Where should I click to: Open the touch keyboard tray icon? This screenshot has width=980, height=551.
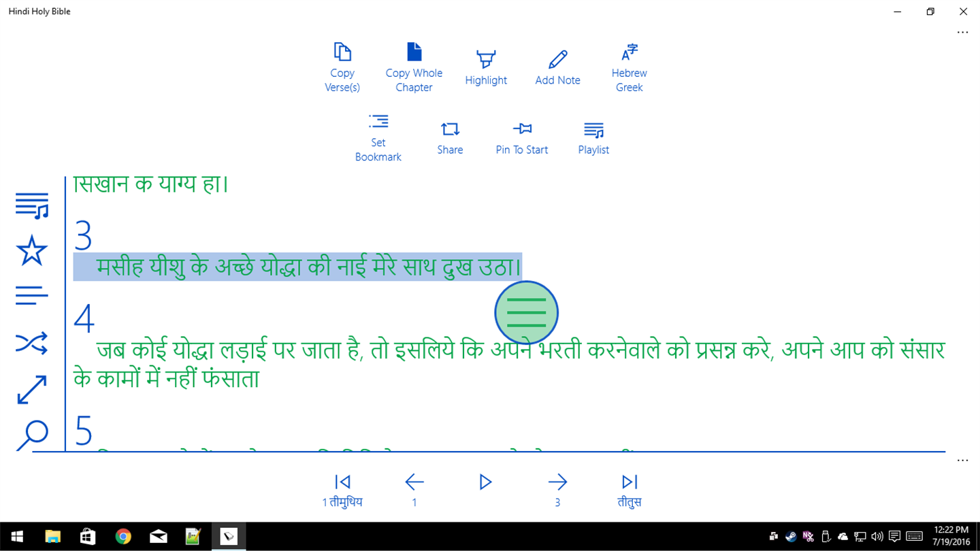pos(914,537)
